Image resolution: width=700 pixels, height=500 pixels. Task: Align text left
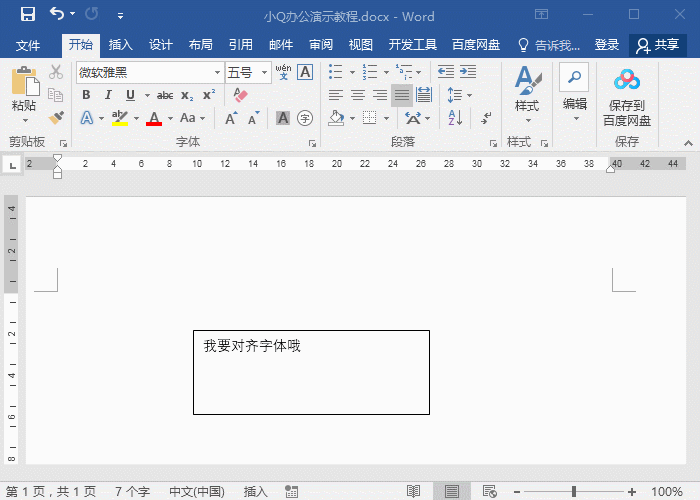[336, 95]
